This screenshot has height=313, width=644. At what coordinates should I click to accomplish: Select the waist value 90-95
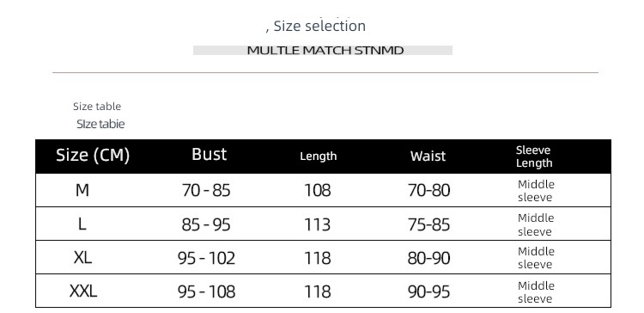[428, 292]
